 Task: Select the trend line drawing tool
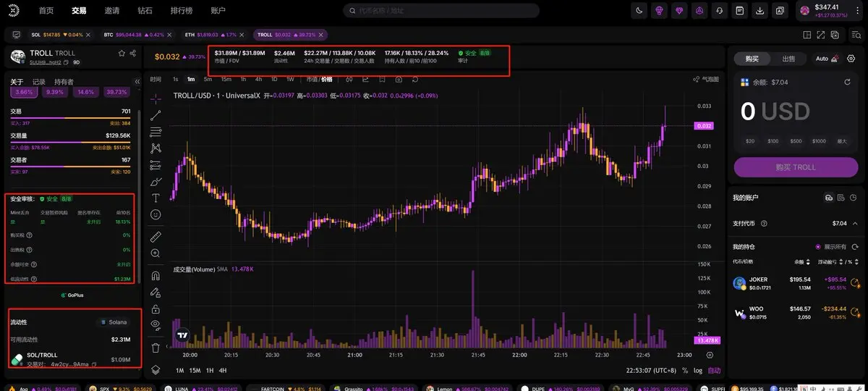pyautogui.click(x=156, y=114)
